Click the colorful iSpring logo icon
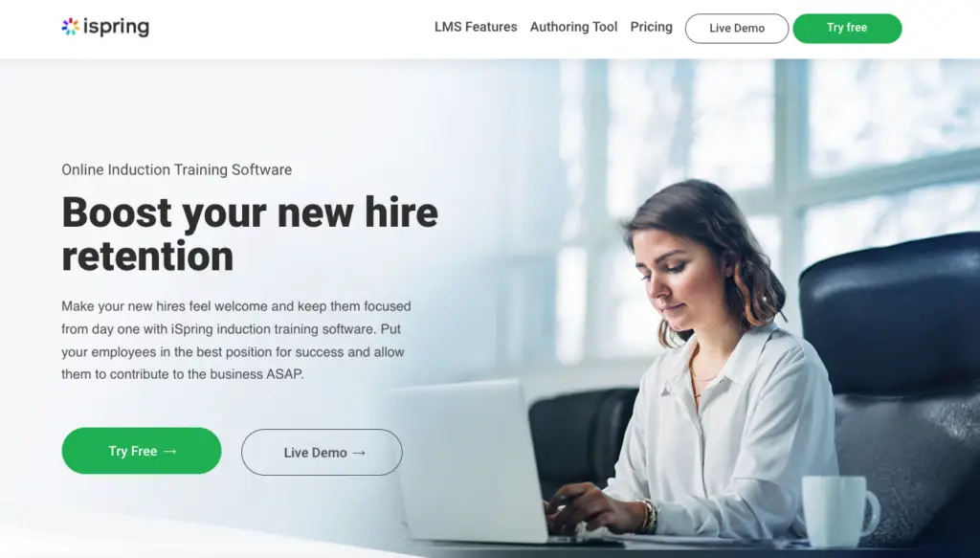Viewport: 980px width, 558px height. 71,27
